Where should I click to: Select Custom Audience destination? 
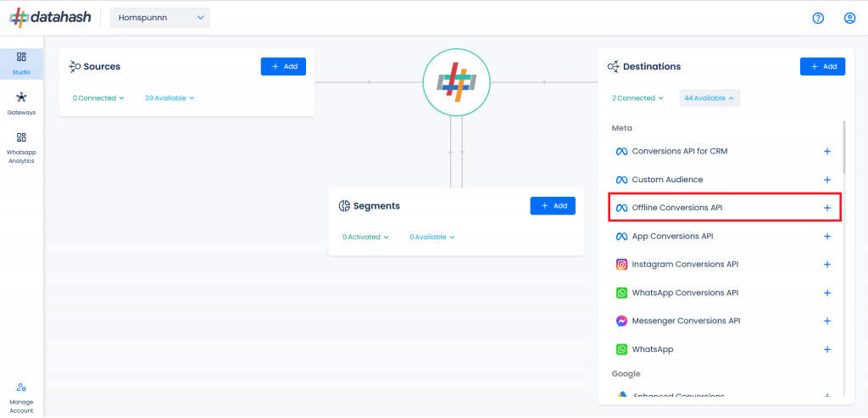pyautogui.click(x=724, y=180)
